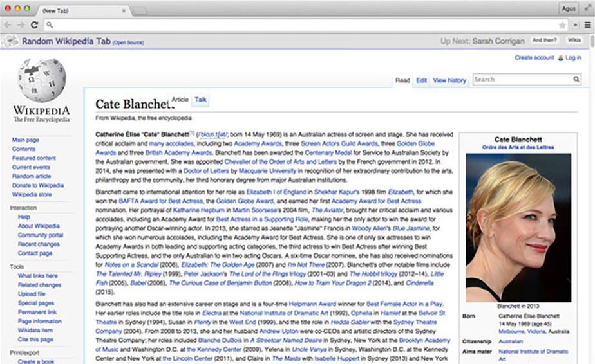Click the Help sidebar link
595x364 pixels.
pos(24,217)
